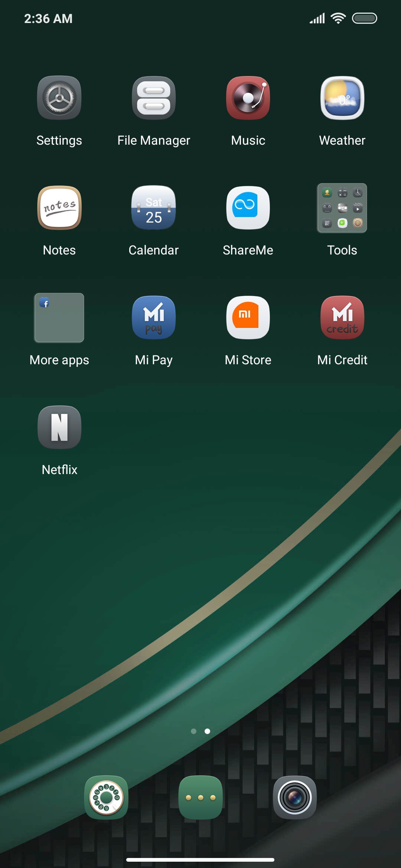Launch Mi Pay

point(154,318)
